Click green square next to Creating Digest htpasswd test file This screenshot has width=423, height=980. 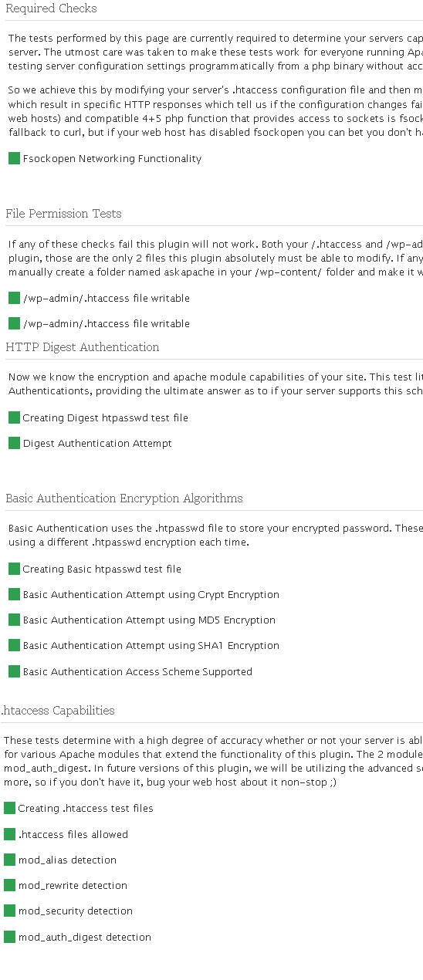tap(14, 417)
